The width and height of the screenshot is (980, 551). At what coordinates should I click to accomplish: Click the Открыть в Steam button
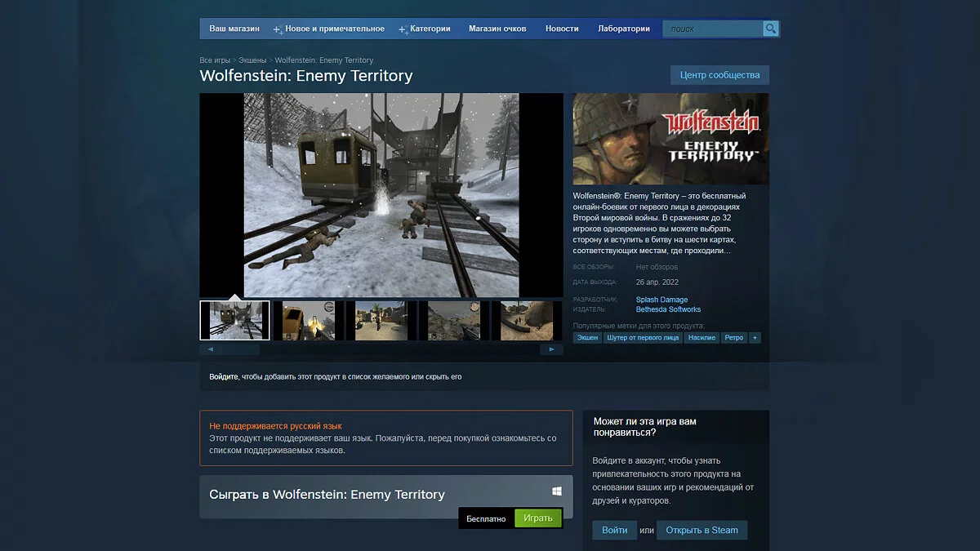702,530
